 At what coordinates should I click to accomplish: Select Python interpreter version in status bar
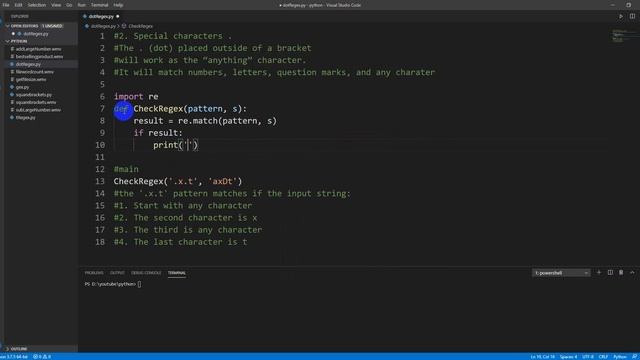pyautogui.click(x=14, y=357)
